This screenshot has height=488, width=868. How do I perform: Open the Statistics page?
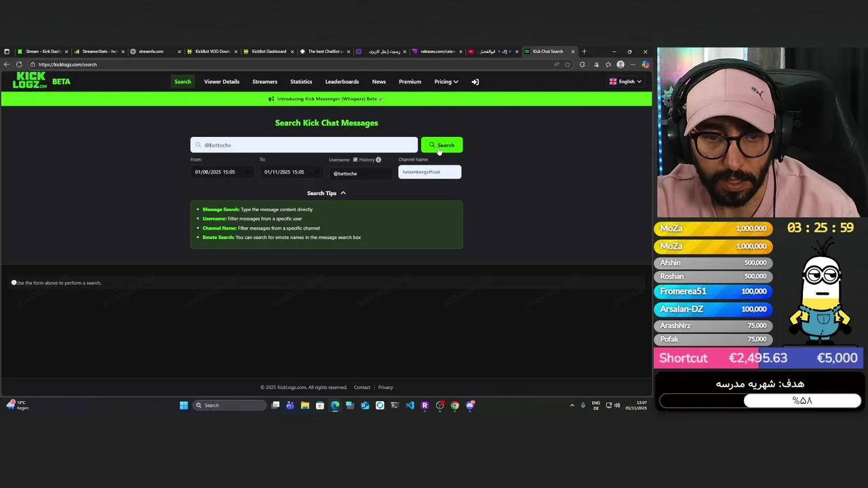301,82
